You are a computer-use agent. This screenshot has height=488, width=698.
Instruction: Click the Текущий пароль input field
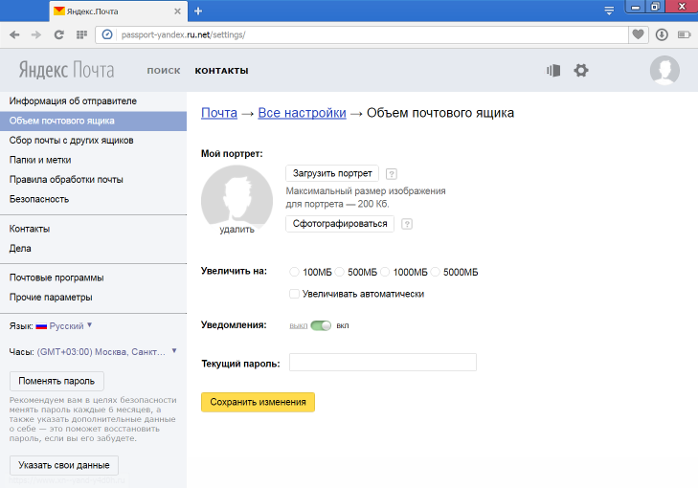(382, 362)
